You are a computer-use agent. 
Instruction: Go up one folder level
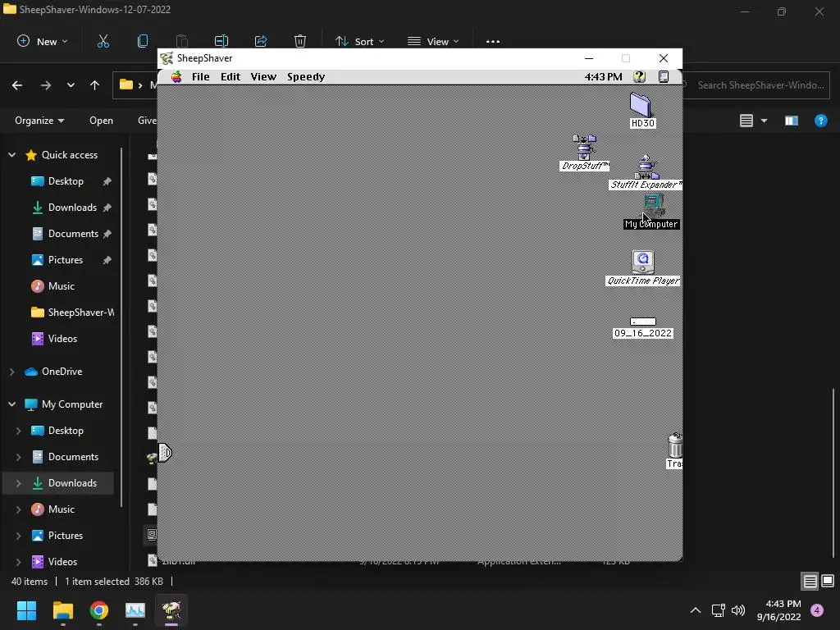coord(95,85)
